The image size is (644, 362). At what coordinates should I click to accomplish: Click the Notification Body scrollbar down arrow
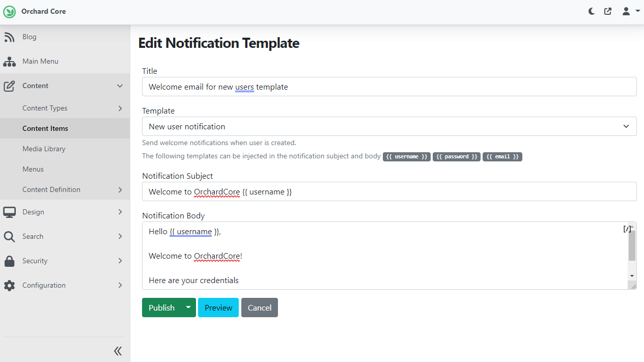click(x=632, y=275)
